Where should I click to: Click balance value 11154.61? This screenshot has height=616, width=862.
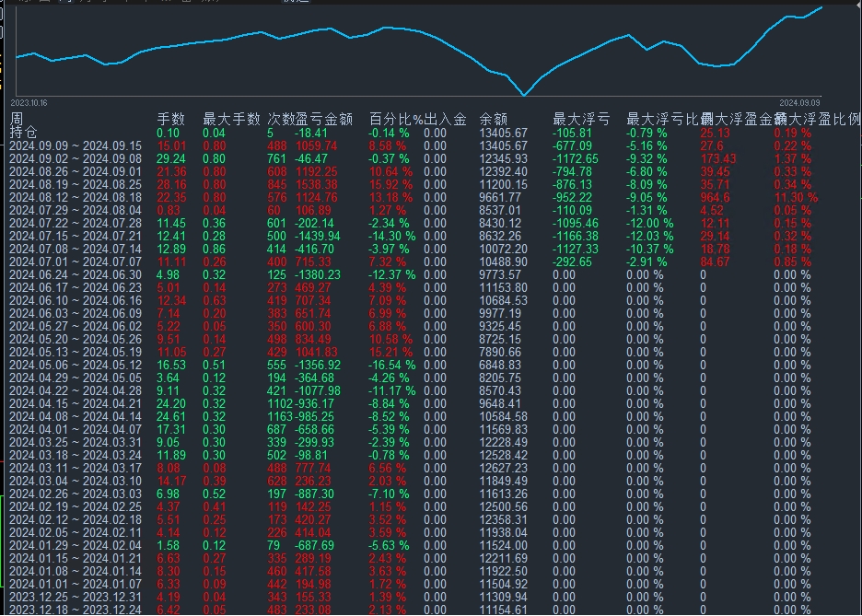503,610
